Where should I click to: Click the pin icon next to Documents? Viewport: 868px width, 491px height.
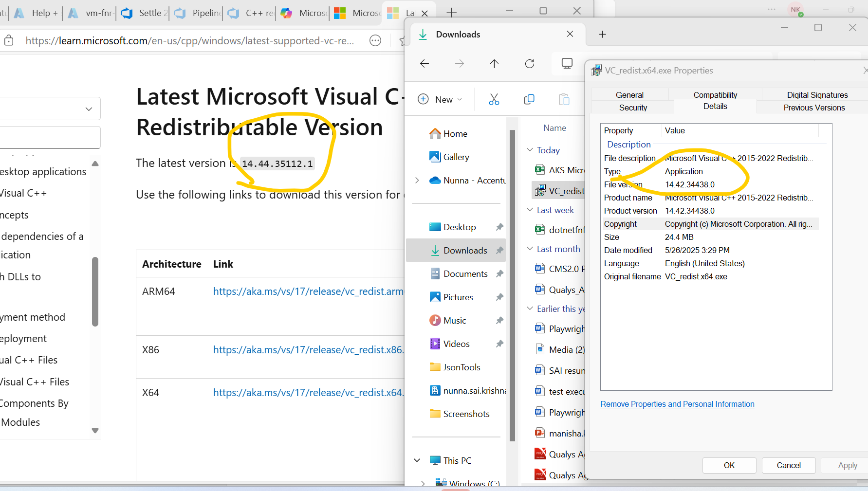(499, 274)
